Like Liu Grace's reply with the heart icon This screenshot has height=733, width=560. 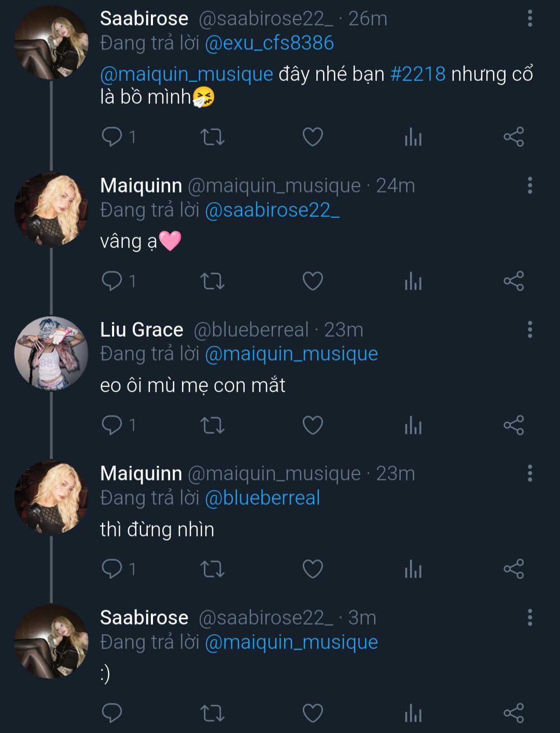click(313, 425)
